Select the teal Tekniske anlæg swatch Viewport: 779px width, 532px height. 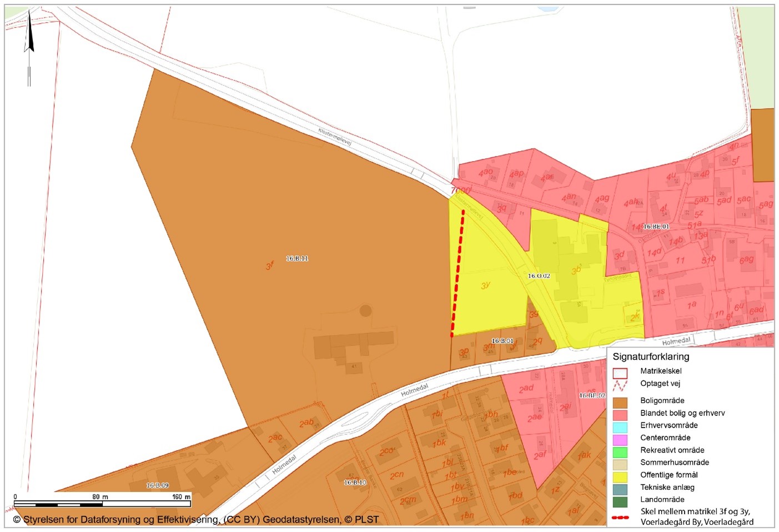[620, 489]
